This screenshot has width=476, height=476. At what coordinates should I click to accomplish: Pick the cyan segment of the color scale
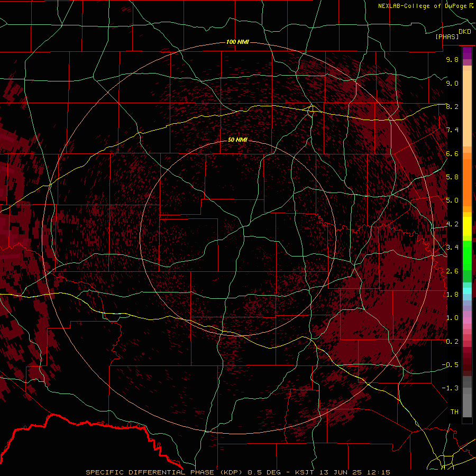pos(467,291)
